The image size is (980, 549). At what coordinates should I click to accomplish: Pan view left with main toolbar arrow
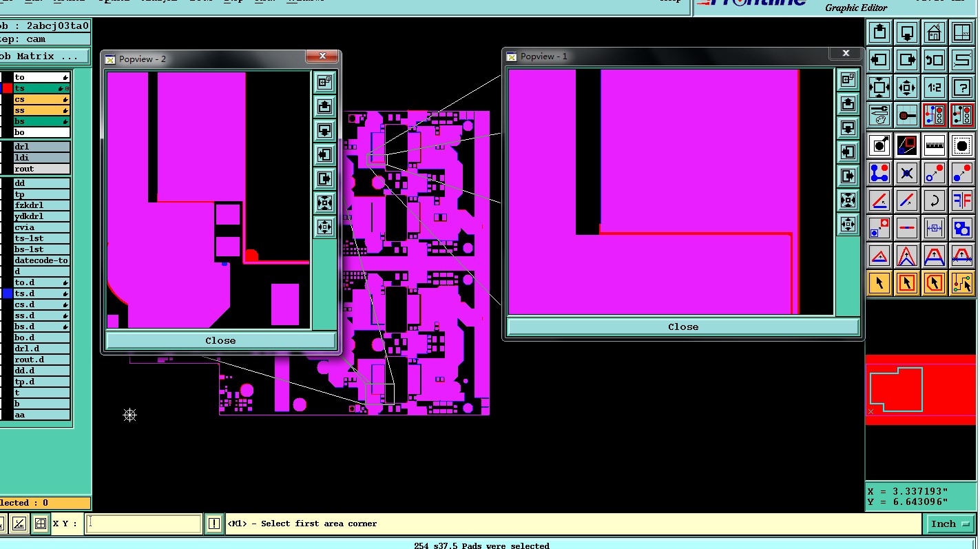(x=879, y=60)
